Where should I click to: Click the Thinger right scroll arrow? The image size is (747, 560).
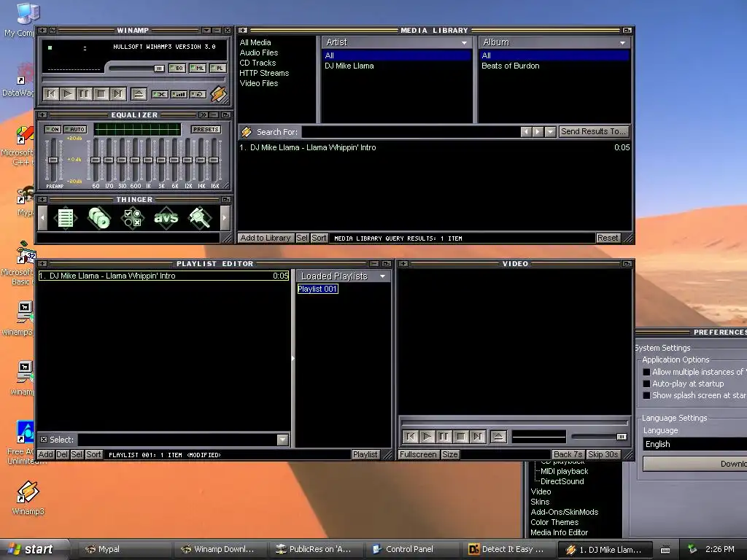[225, 218]
